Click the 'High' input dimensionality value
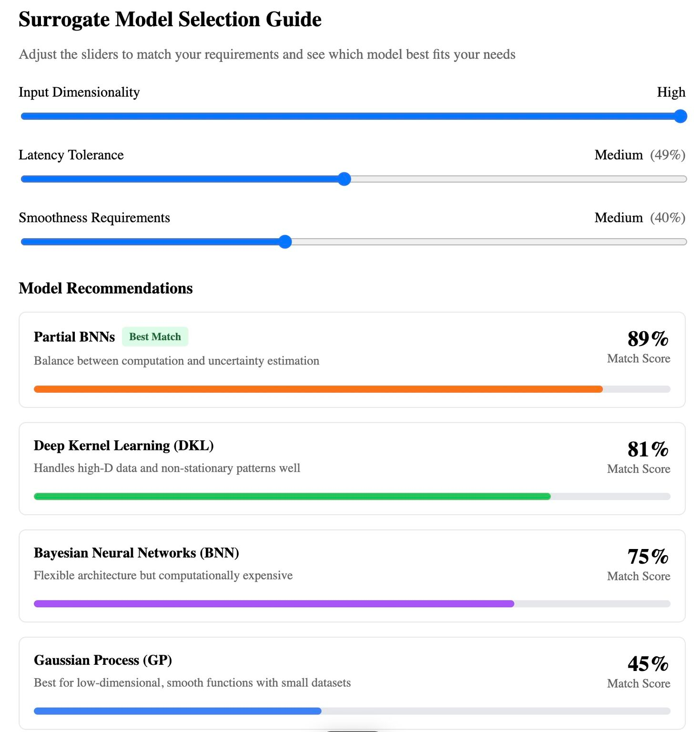The image size is (700, 732). coord(671,92)
